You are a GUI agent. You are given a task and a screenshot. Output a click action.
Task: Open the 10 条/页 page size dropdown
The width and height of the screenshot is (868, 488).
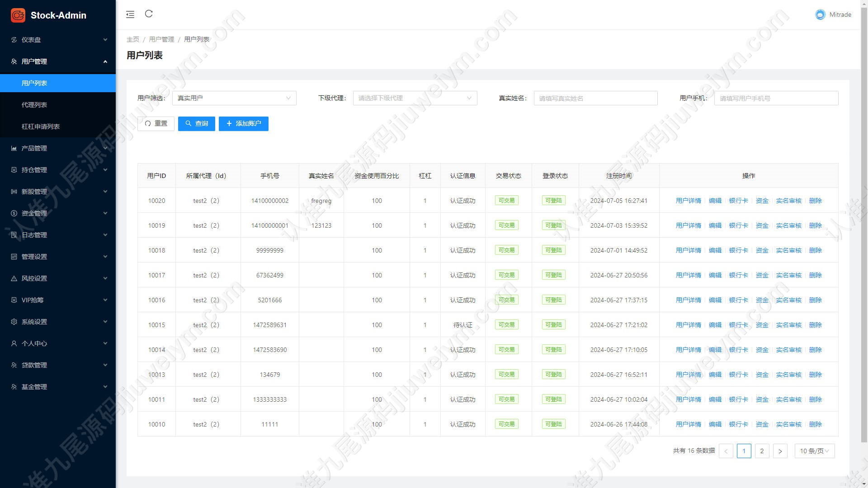815,451
